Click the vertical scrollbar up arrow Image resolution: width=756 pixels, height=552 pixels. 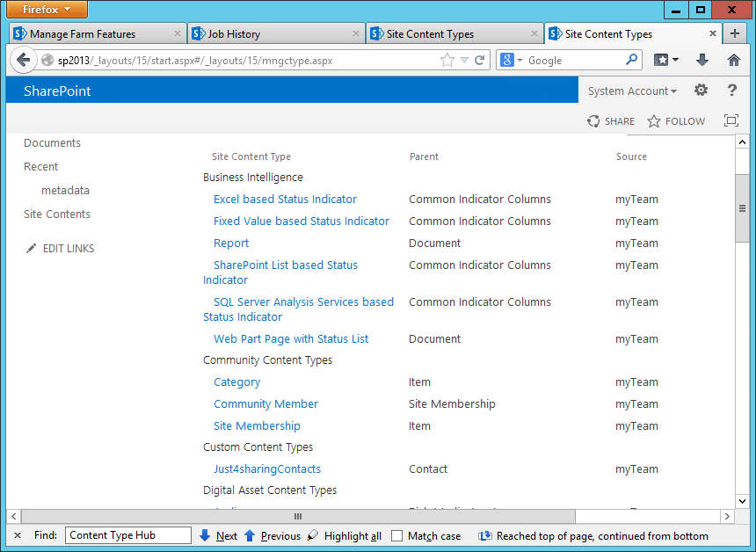742,142
